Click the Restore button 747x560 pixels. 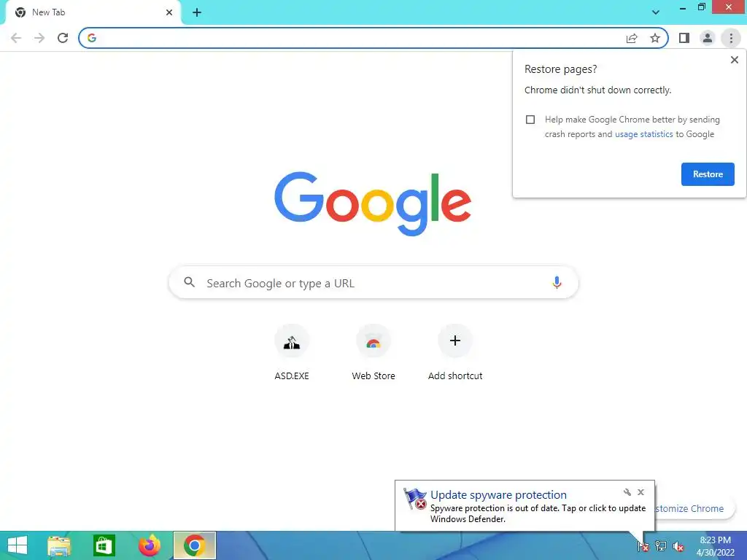tap(708, 174)
